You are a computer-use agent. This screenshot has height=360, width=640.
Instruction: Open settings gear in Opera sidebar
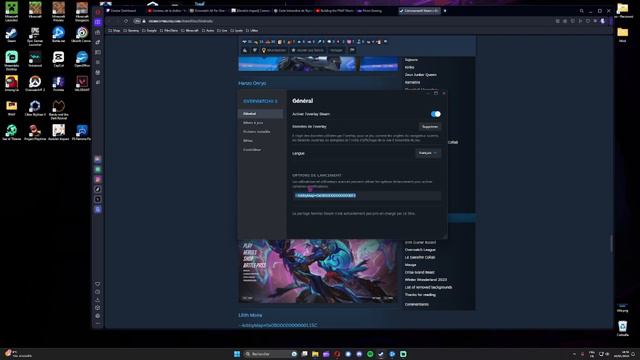pos(98,316)
